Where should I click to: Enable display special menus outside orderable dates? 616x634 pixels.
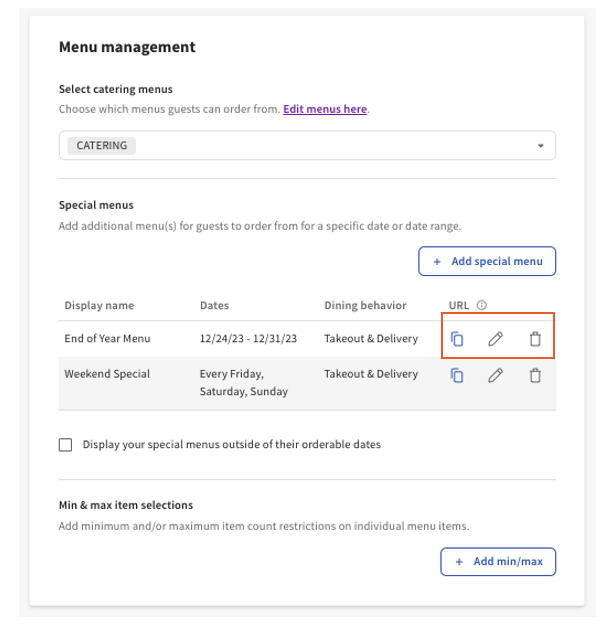pos(66,445)
